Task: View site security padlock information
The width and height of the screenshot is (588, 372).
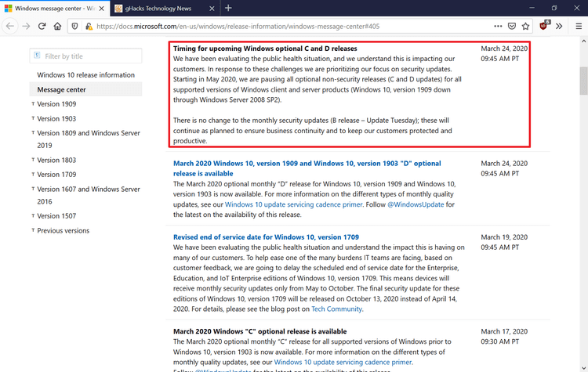Action: pyautogui.click(x=89, y=26)
